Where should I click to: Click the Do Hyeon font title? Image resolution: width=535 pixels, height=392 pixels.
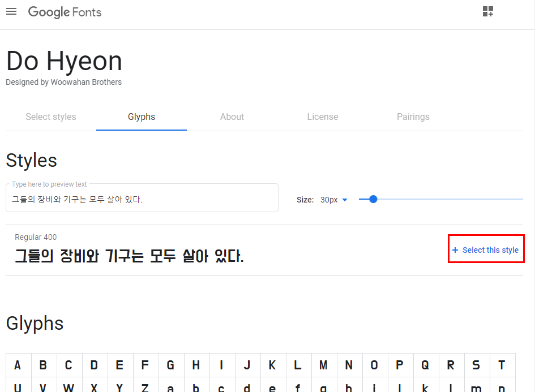[64, 61]
